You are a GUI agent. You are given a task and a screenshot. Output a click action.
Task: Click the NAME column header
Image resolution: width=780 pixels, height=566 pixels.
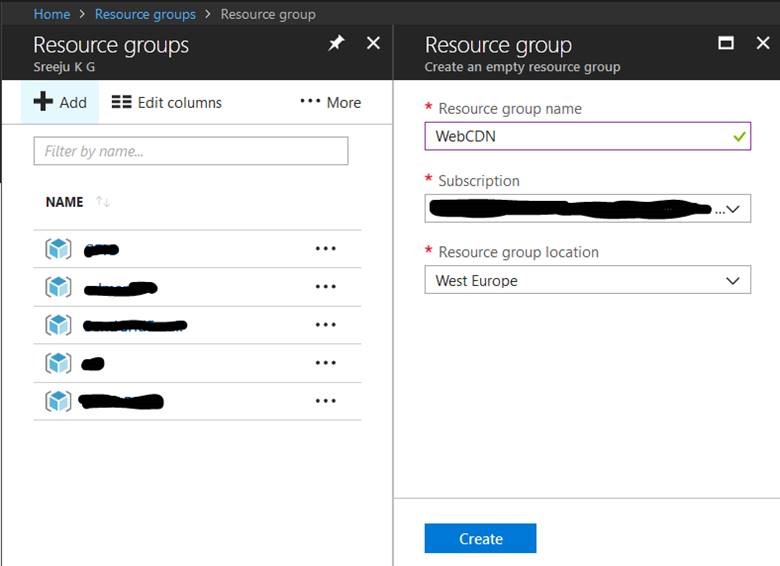[x=64, y=202]
